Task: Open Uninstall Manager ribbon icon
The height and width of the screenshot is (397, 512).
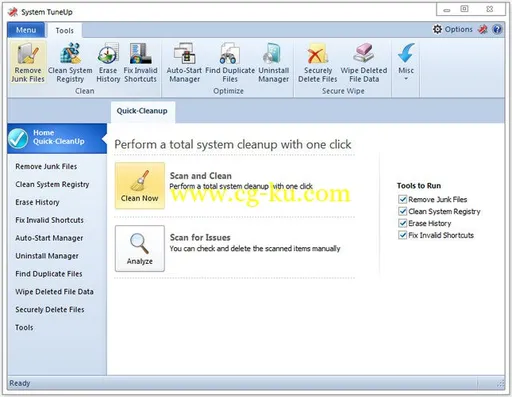Action: click(273, 62)
